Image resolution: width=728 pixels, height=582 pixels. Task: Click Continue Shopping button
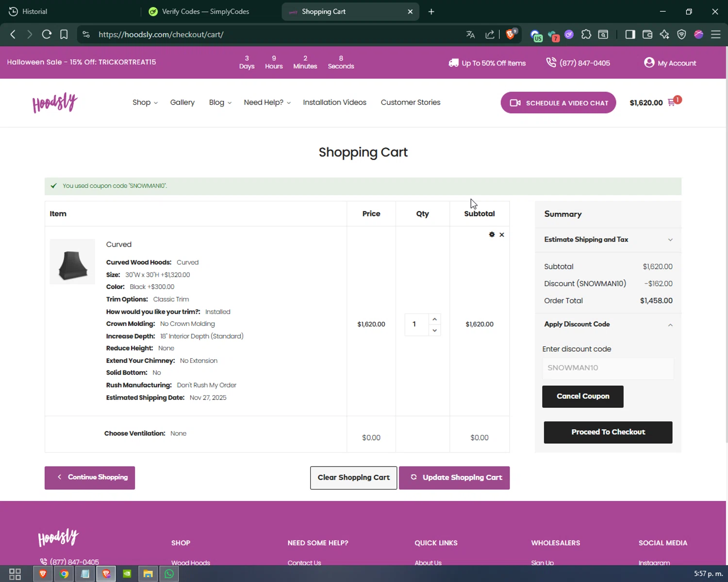[90, 478]
